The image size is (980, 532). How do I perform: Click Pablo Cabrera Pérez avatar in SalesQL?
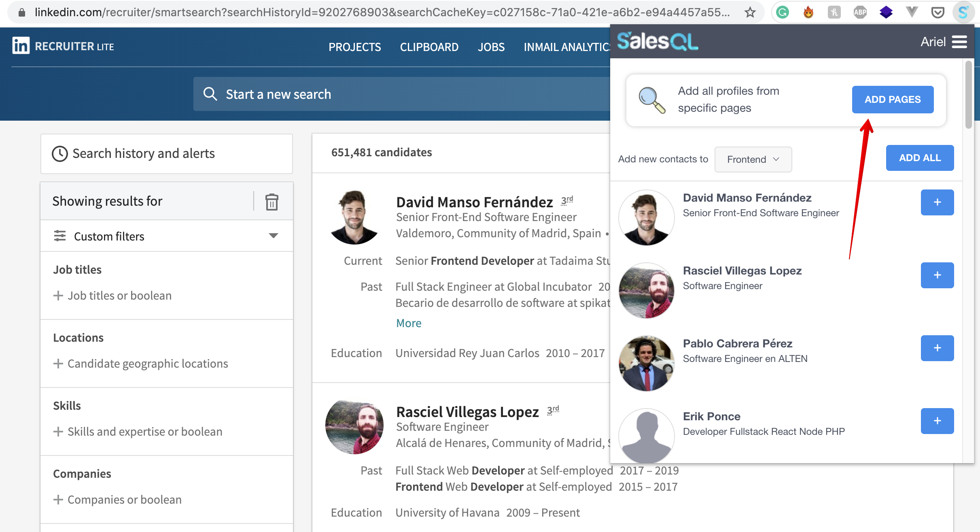646,364
